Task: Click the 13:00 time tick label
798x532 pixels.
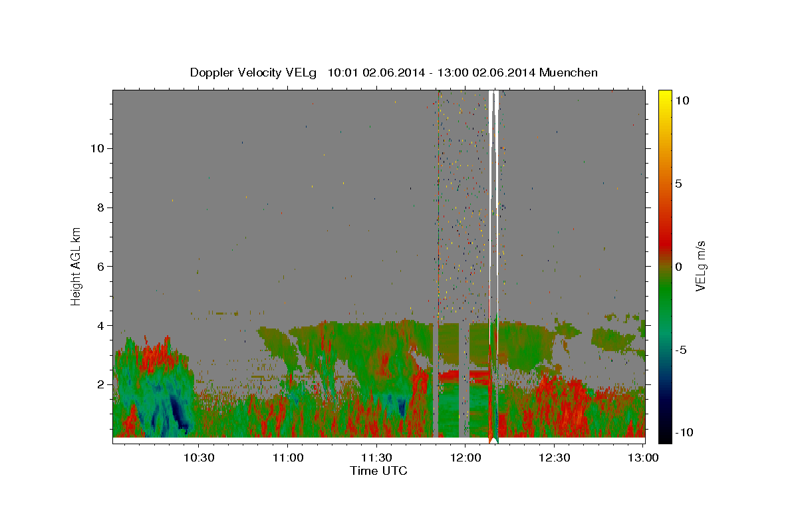Action: (643, 458)
